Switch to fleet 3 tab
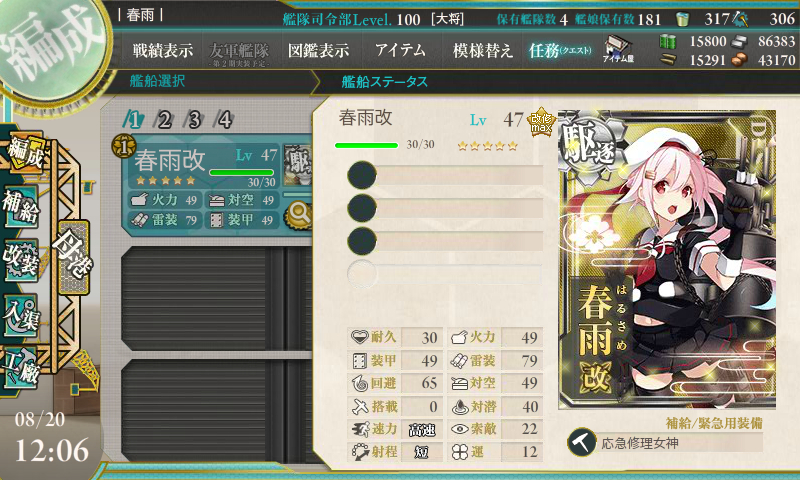 pos(194,120)
